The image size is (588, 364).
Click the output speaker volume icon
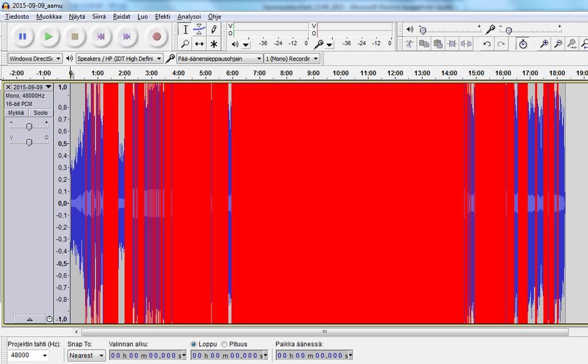tap(410, 29)
